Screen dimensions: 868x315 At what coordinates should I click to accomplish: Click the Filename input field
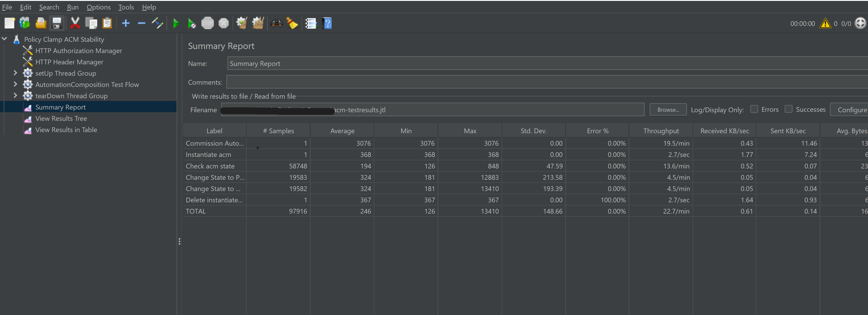[433, 110]
